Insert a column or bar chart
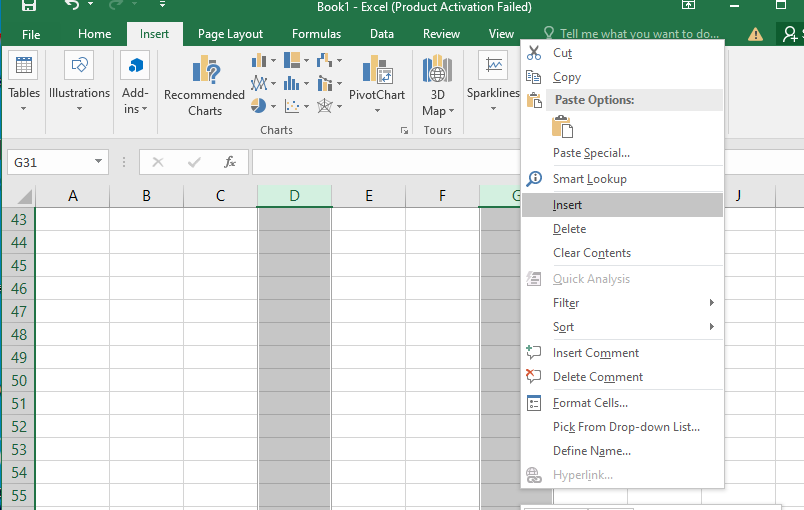 [x=259, y=61]
